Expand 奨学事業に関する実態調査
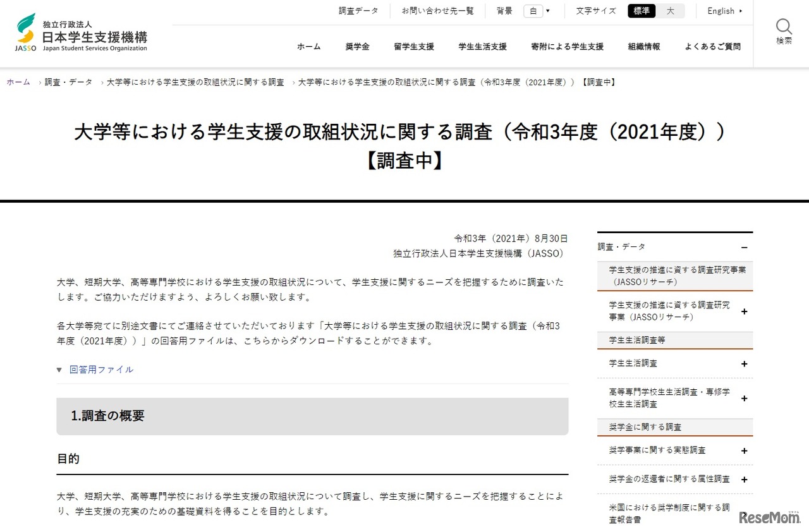This screenshot has height=532, width=809. tap(745, 450)
